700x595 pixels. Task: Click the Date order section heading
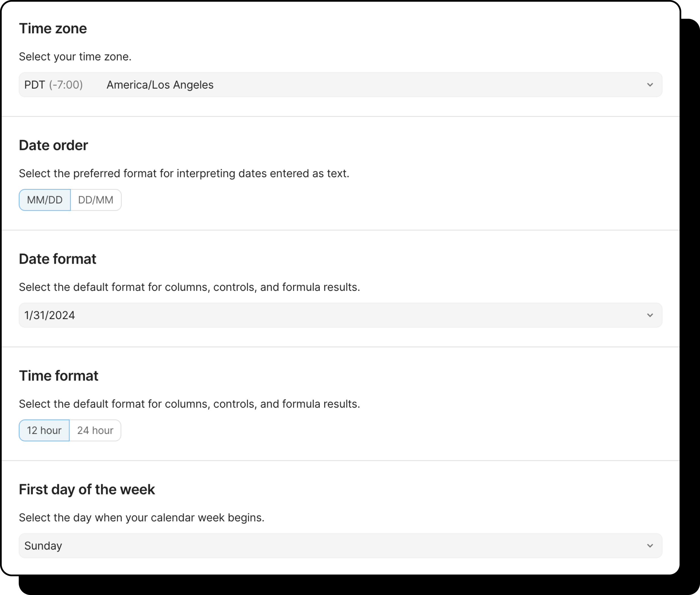(x=53, y=145)
